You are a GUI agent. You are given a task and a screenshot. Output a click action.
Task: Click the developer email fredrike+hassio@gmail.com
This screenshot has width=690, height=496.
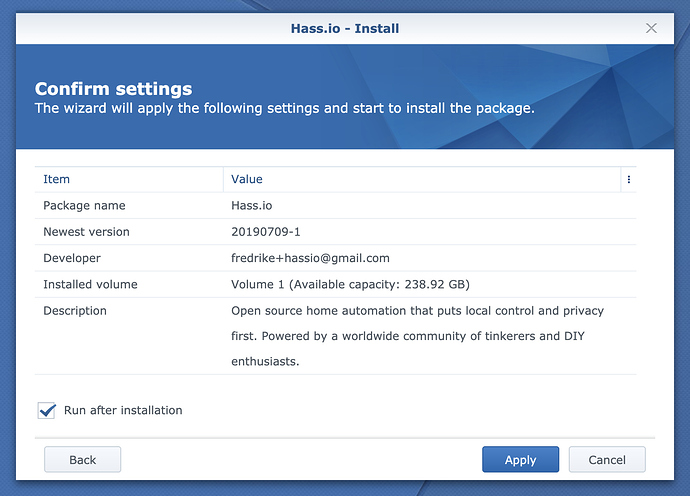point(310,258)
